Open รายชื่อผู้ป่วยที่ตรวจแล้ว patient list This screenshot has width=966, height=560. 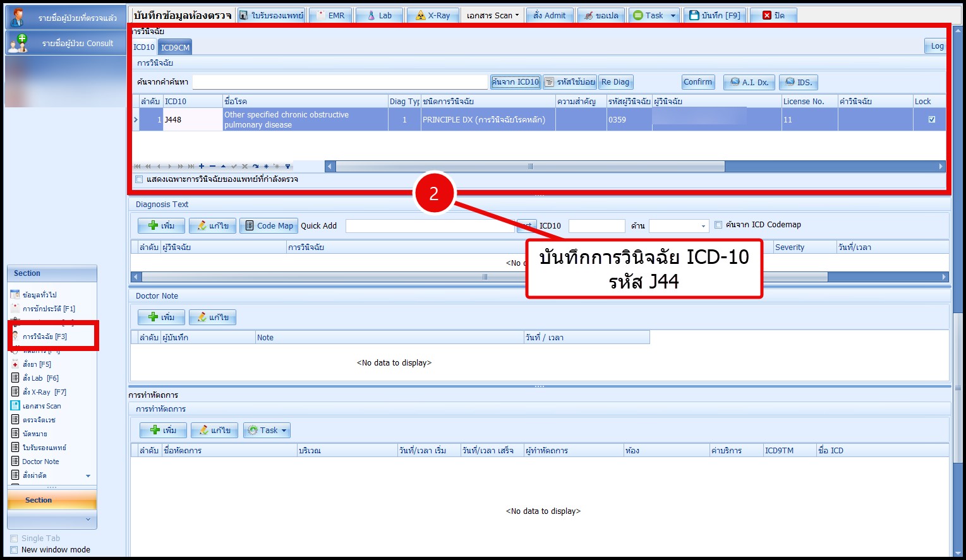(66, 18)
